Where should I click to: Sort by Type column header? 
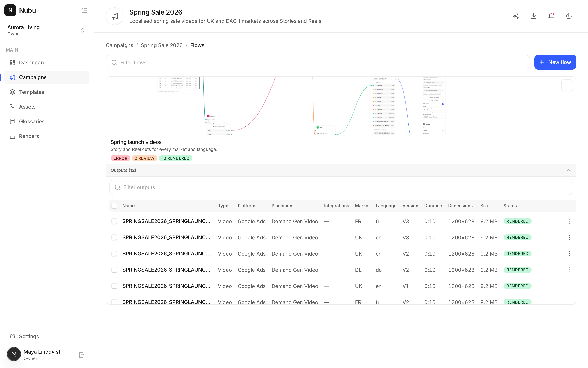click(x=223, y=206)
